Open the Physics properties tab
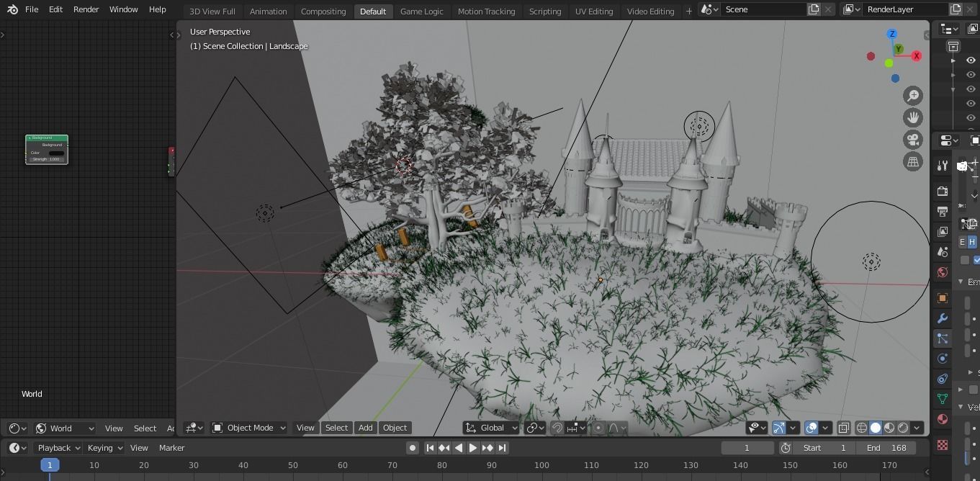Screen dimensions: 980x481 (x=943, y=359)
